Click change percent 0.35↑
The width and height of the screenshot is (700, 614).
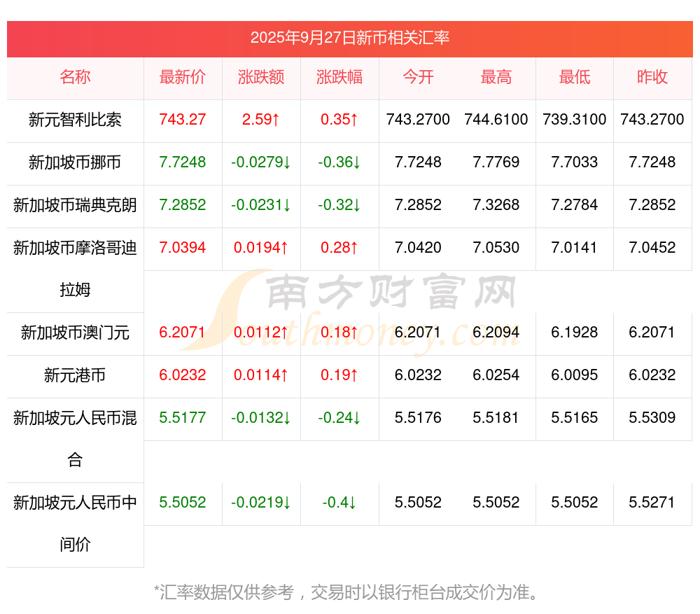339,119
